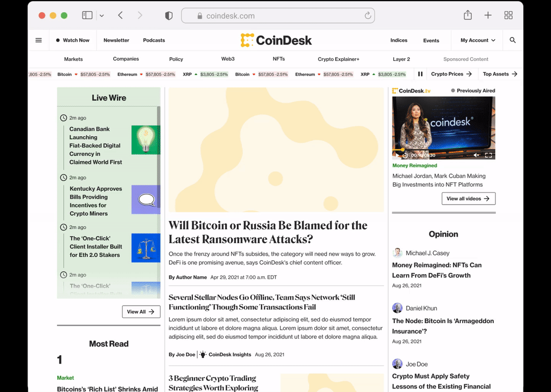Click Joe Doe avatar in Opinion
Image resolution: width=551 pixels, height=392 pixels.
point(397,364)
